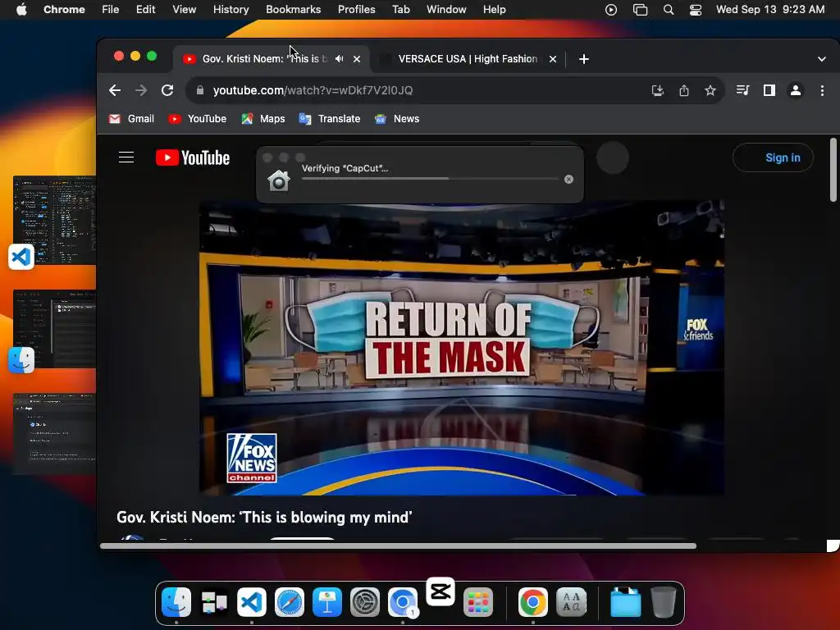Click the horizontal scrollbar at window bottom
The height and width of the screenshot is (630, 840).
pyautogui.click(x=398, y=546)
